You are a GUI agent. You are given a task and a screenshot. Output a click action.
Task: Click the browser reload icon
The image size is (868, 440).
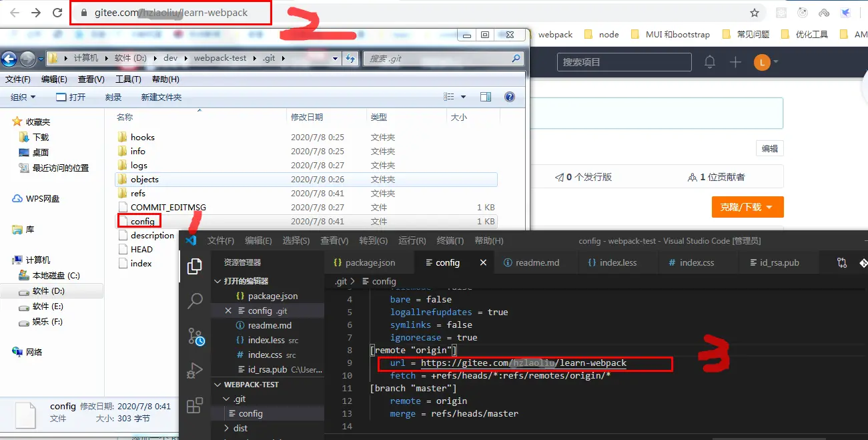click(57, 13)
